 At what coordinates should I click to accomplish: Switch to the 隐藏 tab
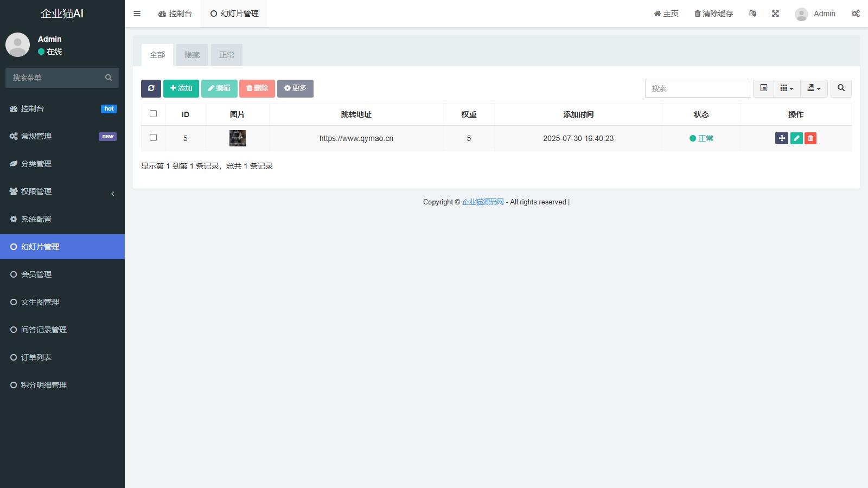pyautogui.click(x=192, y=55)
